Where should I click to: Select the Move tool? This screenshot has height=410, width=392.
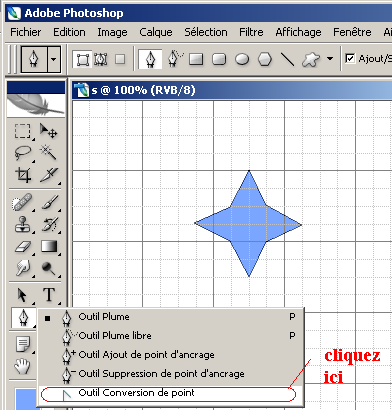point(49,131)
